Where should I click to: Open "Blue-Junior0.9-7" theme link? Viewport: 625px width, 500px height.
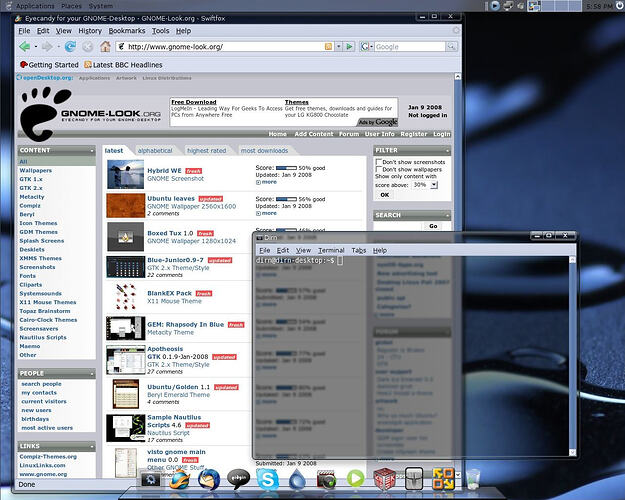tap(175, 260)
